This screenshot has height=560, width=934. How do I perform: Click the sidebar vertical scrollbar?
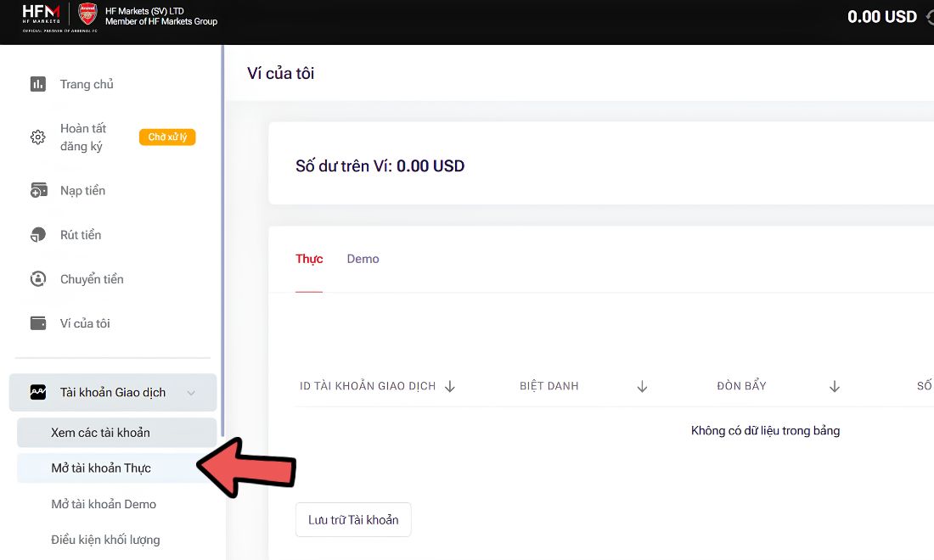(222, 241)
